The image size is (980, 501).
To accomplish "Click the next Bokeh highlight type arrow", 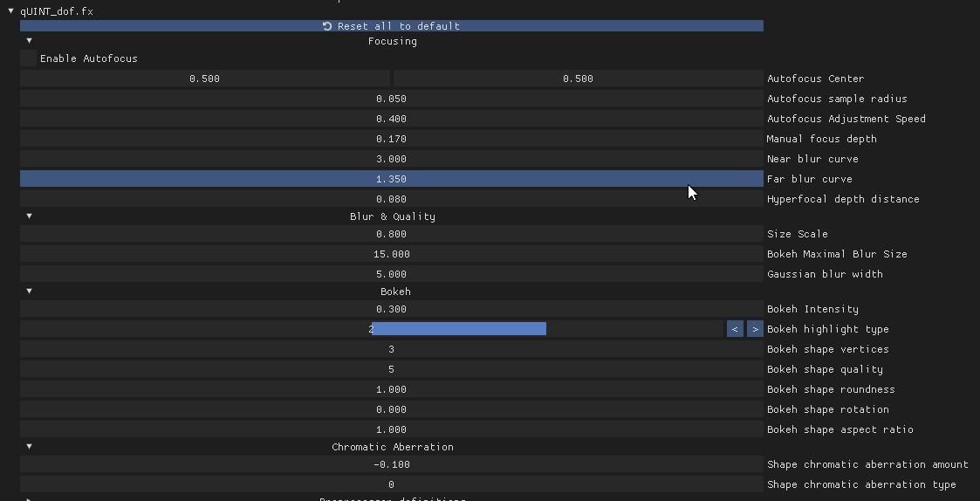I will click(x=755, y=329).
